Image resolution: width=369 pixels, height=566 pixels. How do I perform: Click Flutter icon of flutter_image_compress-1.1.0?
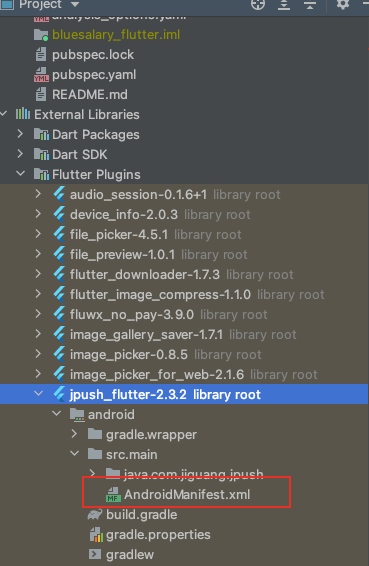pyautogui.click(x=59, y=295)
